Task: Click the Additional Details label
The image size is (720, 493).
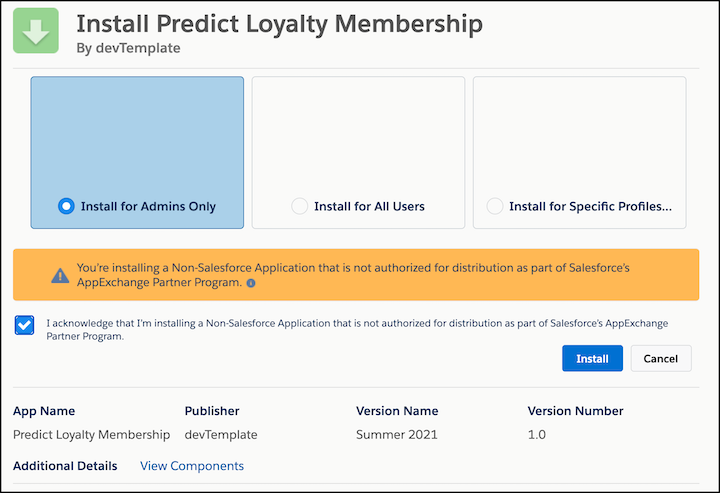Action: click(65, 466)
